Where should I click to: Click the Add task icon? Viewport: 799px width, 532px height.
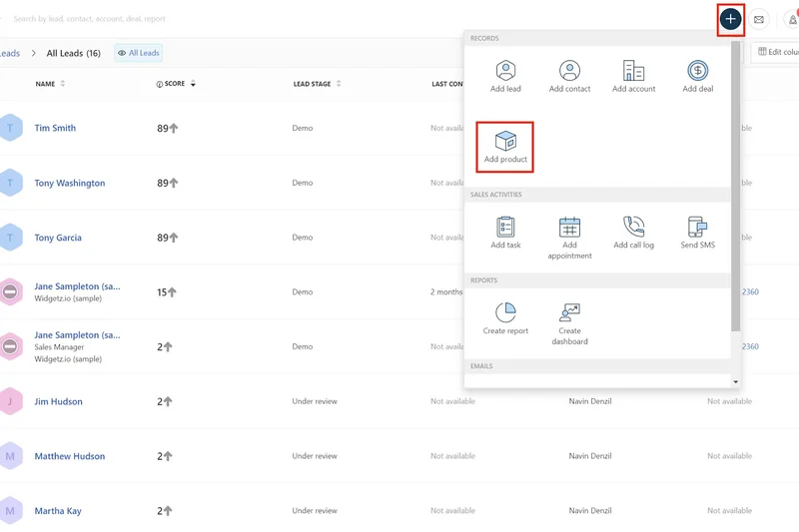tap(505, 227)
